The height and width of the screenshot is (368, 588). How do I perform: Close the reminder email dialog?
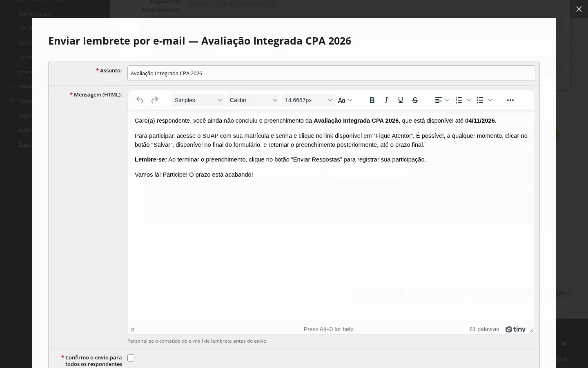(x=579, y=9)
